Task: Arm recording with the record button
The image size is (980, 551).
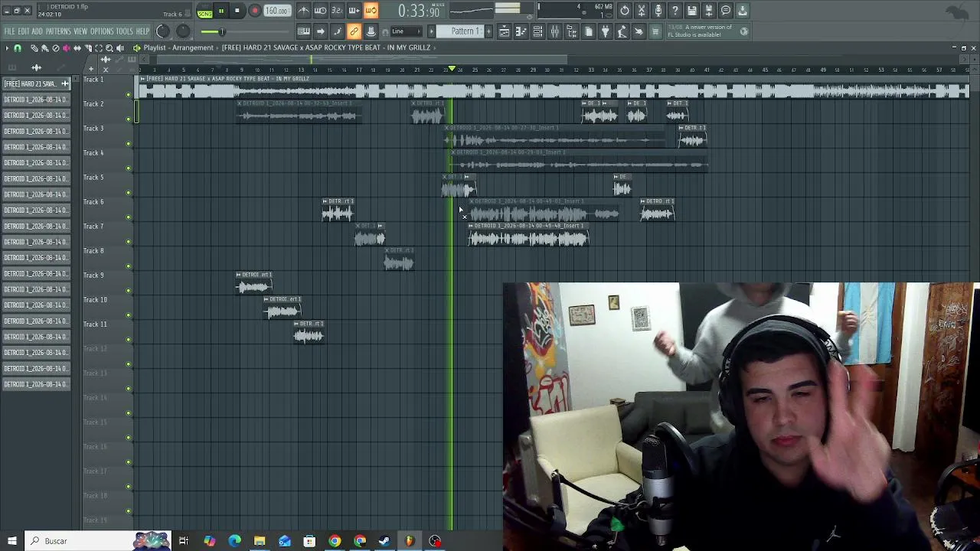Action: point(255,11)
